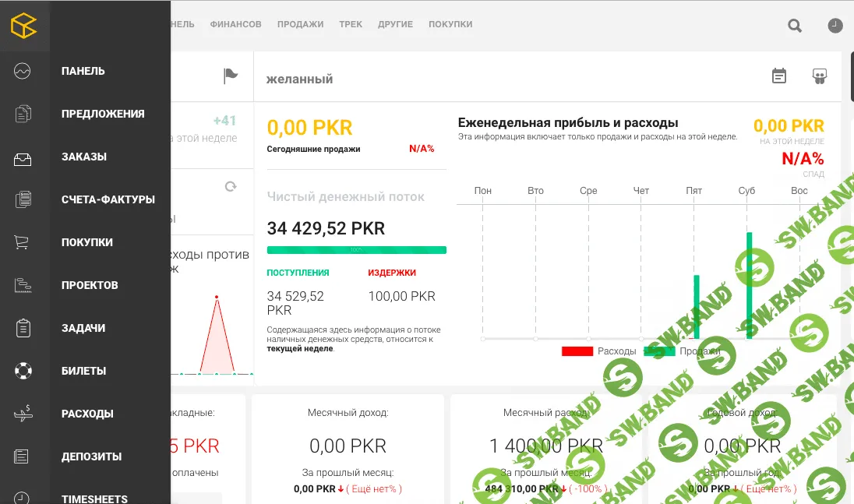Go to ПРЕДЛОЖЕНИЯ in the sidebar
The height and width of the screenshot is (504, 854).
coord(103,113)
